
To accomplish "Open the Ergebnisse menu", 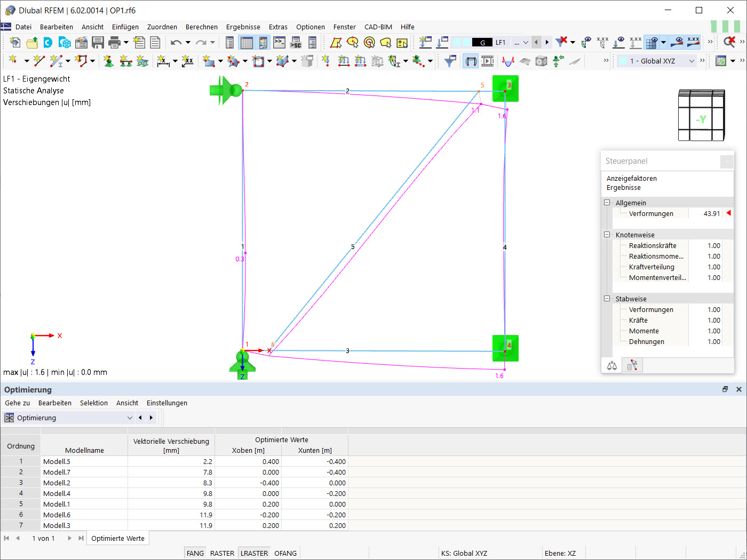I will click(243, 27).
